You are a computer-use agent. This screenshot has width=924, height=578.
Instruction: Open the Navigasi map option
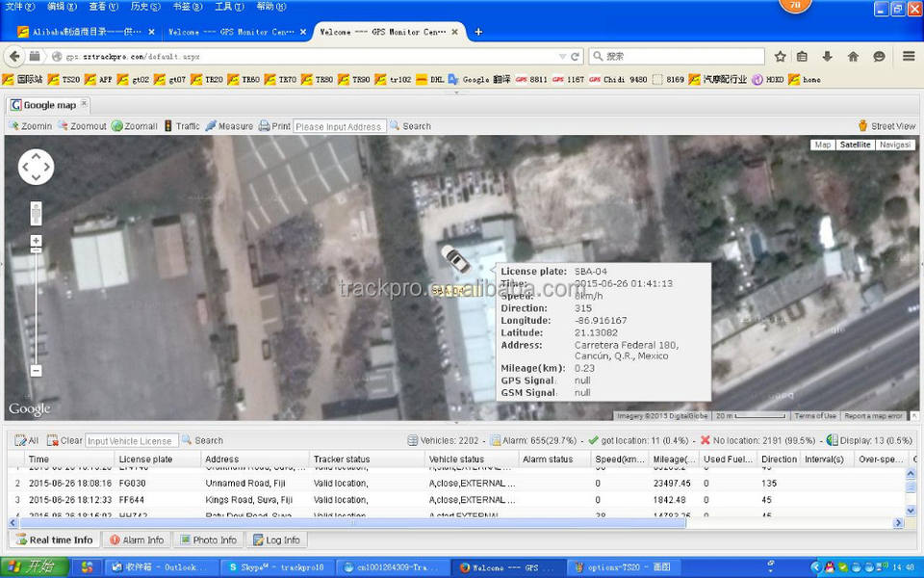pyautogui.click(x=894, y=144)
